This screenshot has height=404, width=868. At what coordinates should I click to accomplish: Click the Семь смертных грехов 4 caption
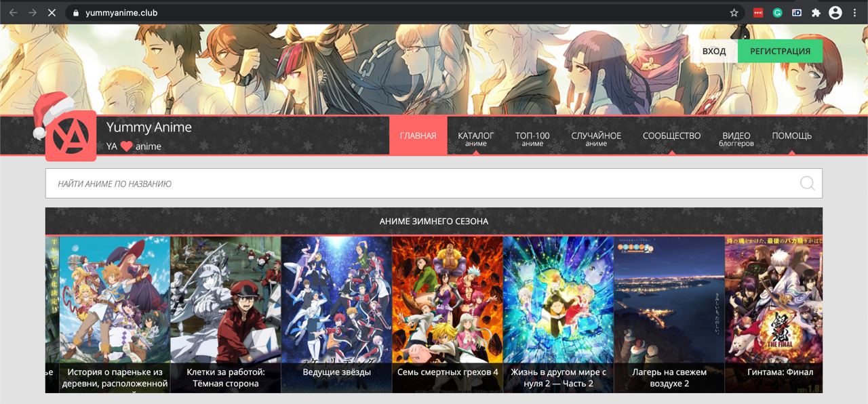(448, 372)
